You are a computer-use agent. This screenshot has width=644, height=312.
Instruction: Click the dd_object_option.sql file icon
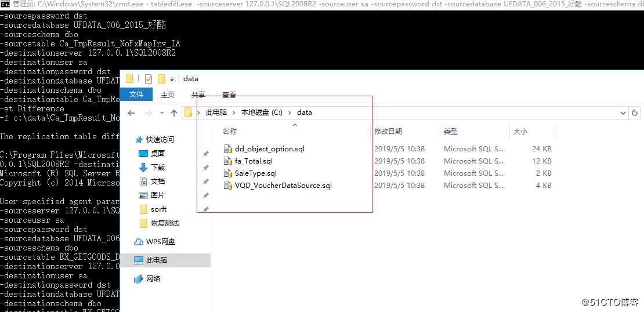(228, 149)
